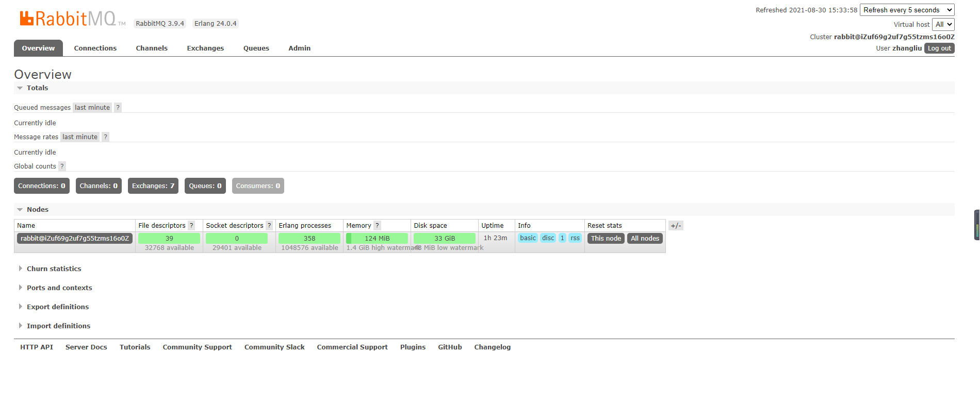The image size is (980, 403).
Task: Click the Socket descriptors 0 bar
Action: (237, 238)
